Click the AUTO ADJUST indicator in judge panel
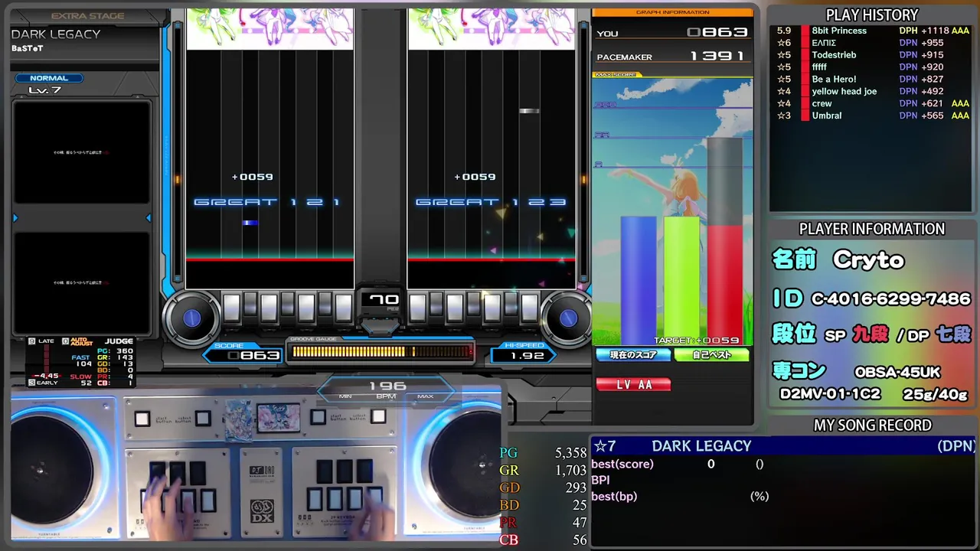Viewport: 980px width, 551px height. point(77,343)
